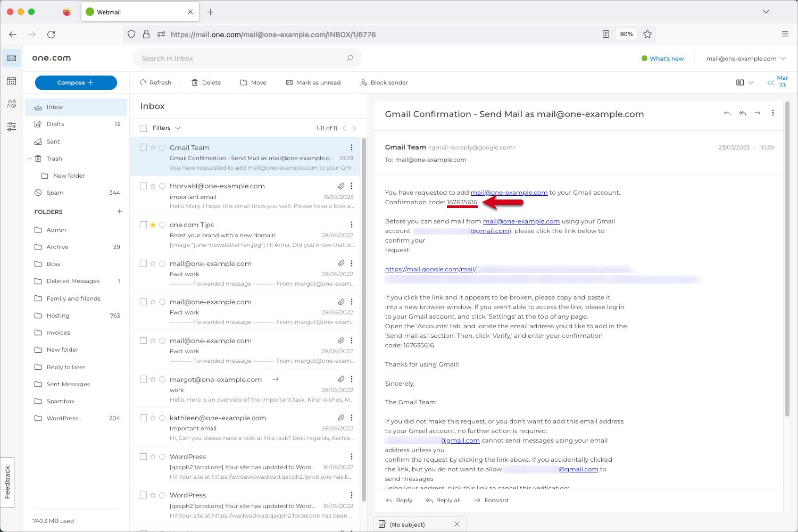The height and width of the screenshot is (532, 798).
Task: Open the Archive folder
Action: tap(76, 247)
